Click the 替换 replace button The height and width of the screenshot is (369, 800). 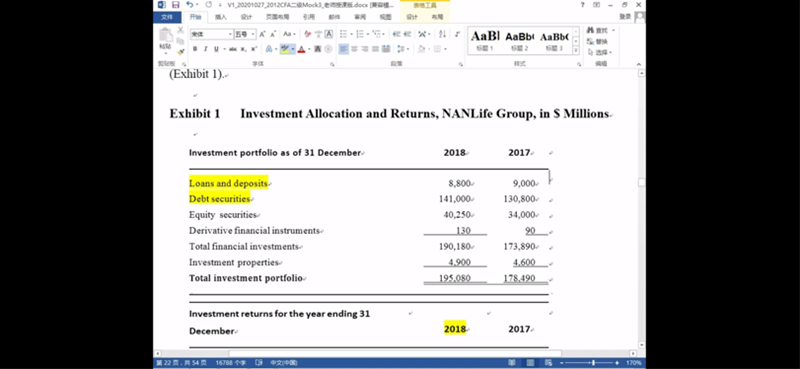point(598,41)
